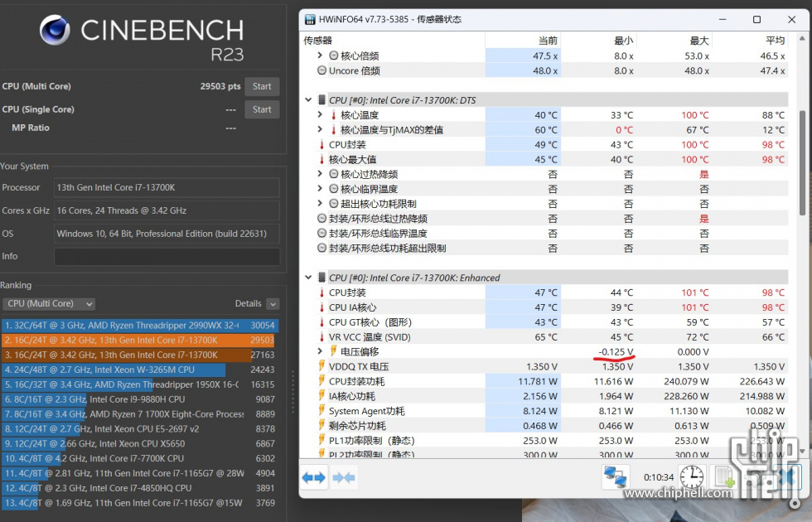Expand the 电压偏移 row
This screenshot has height=522, width=812.
pos(320,351)
